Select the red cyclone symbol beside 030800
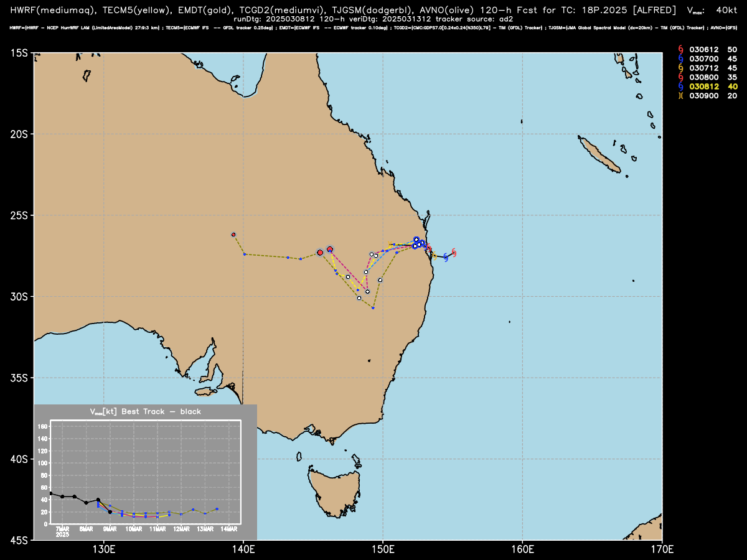 tap(681, 77)
